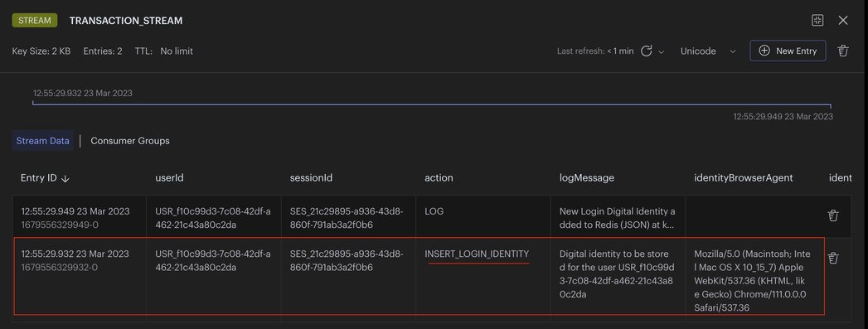The width and height of the screenshot is (868, 329).
Task: Click the New Entry button
Action: (x=788, y=51)
